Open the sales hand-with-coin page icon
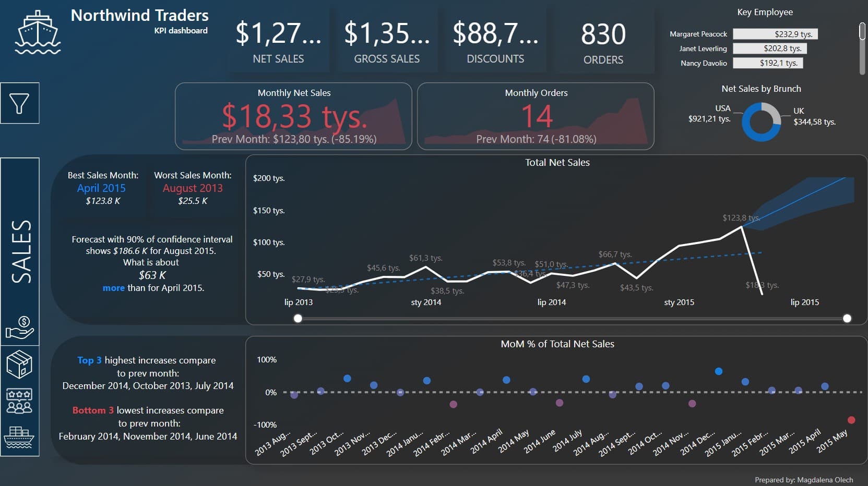This screenshot has width=868, height=486. (x=20, y=329)
